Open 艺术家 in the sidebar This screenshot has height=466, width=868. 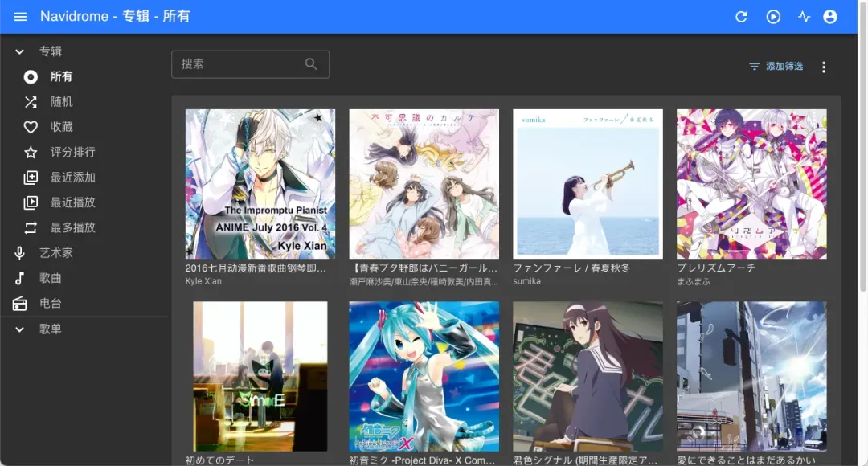pos(55,253)
